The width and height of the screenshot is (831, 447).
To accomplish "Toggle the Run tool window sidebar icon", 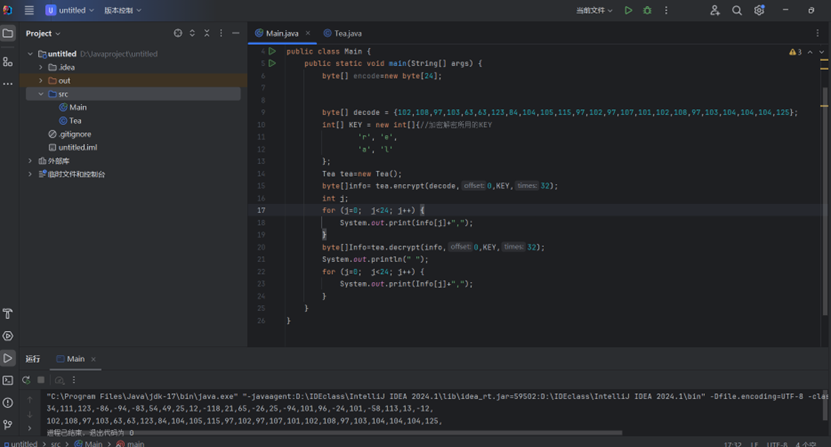I will coord(8,358).
